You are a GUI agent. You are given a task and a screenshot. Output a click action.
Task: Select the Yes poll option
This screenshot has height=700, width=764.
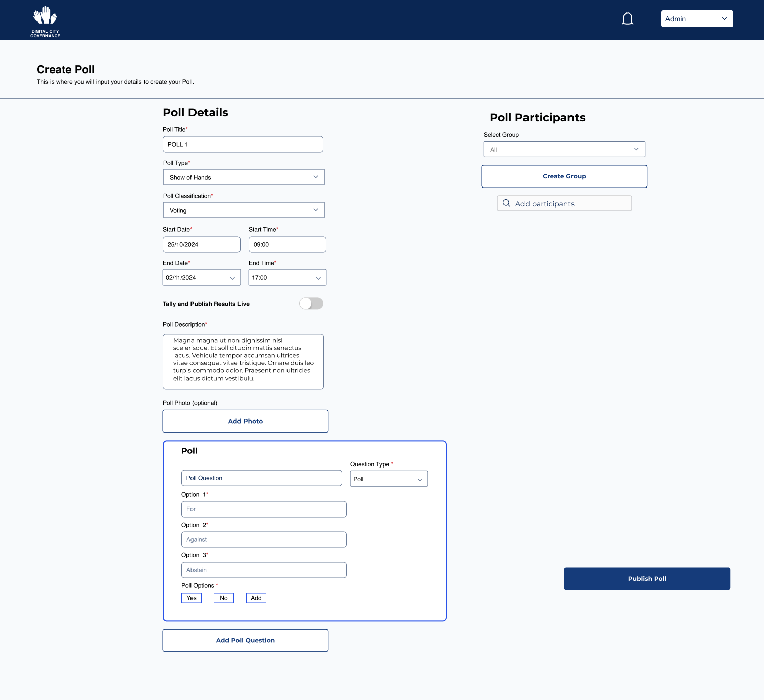192,598
